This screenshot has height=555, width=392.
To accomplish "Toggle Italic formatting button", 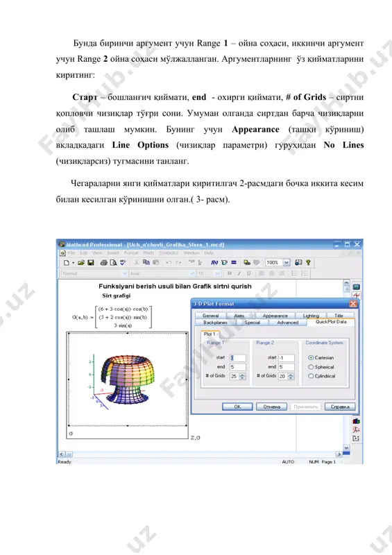I will (239, 273).
